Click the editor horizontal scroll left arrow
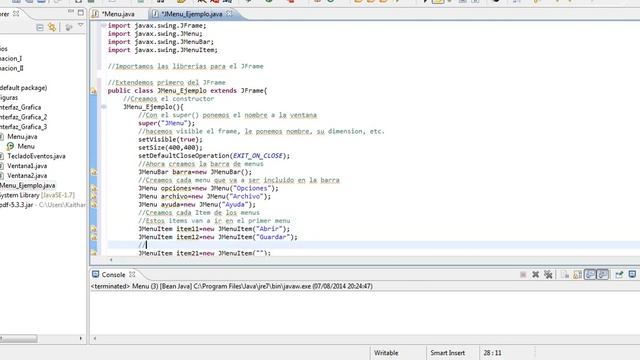Image resolution: width=640 pixels, height=360 pixels. coord(111,260)
